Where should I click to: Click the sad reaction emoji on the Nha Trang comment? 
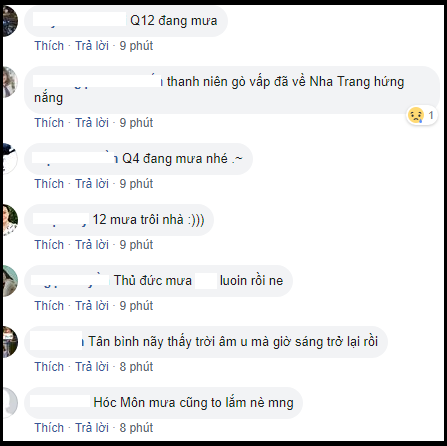tap(415, 116)
